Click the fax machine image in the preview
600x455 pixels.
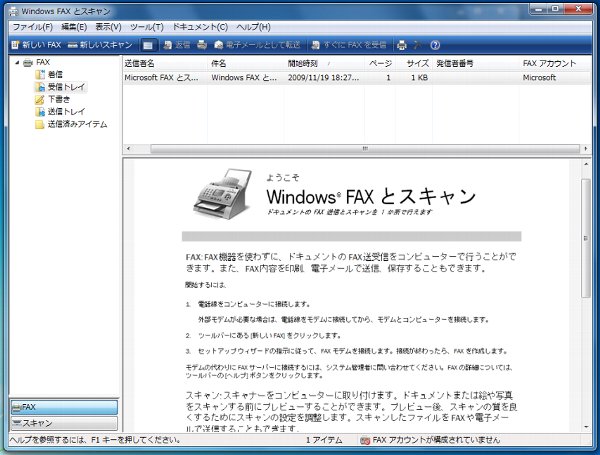[x=224, y=194]
